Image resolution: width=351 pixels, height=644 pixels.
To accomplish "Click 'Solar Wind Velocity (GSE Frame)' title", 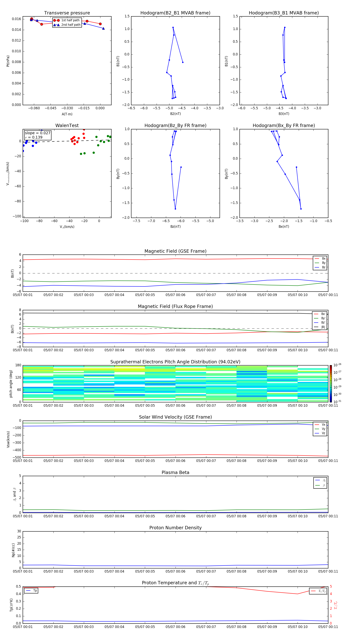I will pos(175,417).
